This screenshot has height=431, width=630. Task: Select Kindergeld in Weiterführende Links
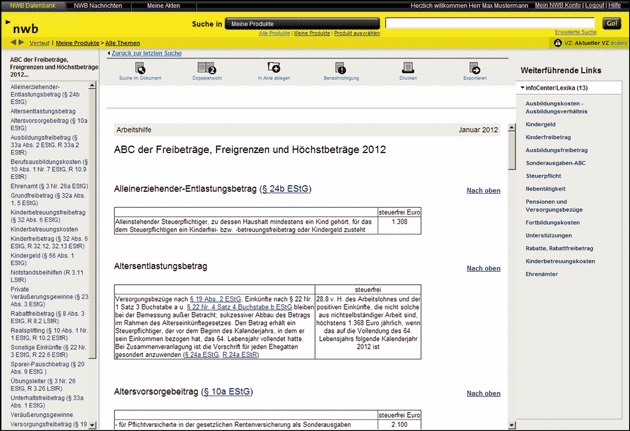pyautogui.click(x=540, y=124)
